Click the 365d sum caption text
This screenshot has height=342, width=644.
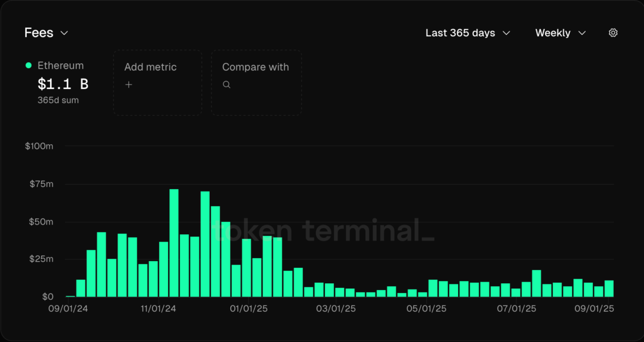(58, 100)
